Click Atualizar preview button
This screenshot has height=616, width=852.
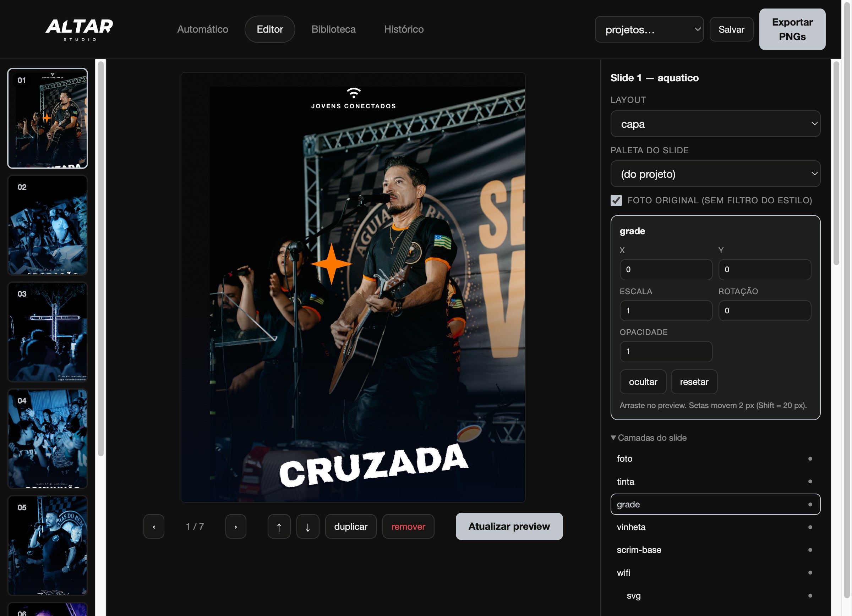tap(509, 526)
